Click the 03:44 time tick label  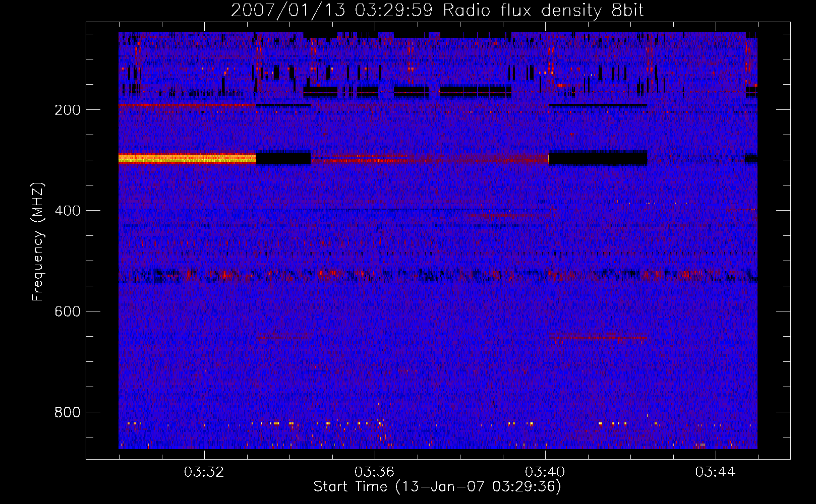(715, 472)
